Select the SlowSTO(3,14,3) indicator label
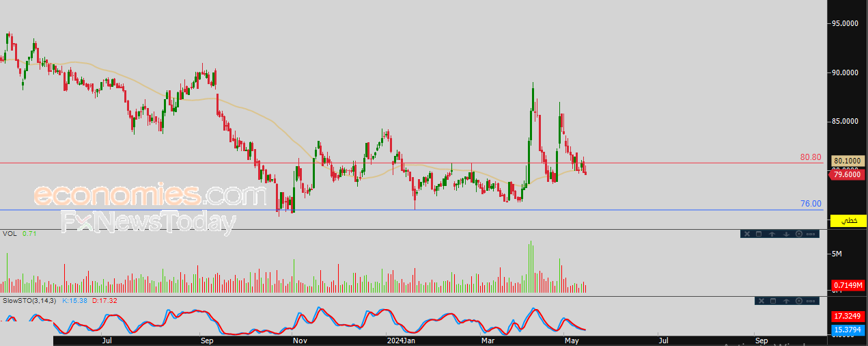This screenshot has height=346, width=868. click(x=29, y=300)
